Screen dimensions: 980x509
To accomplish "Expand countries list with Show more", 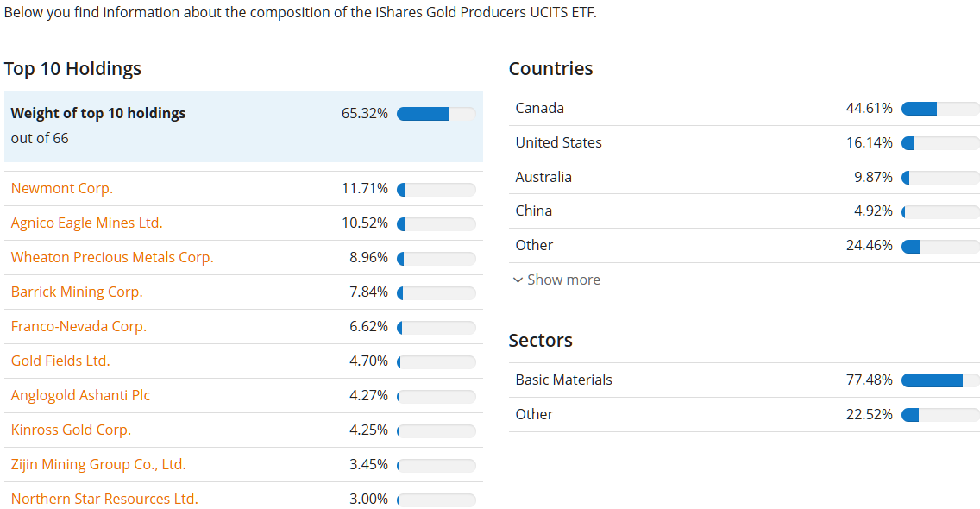I will click(563, 280).
